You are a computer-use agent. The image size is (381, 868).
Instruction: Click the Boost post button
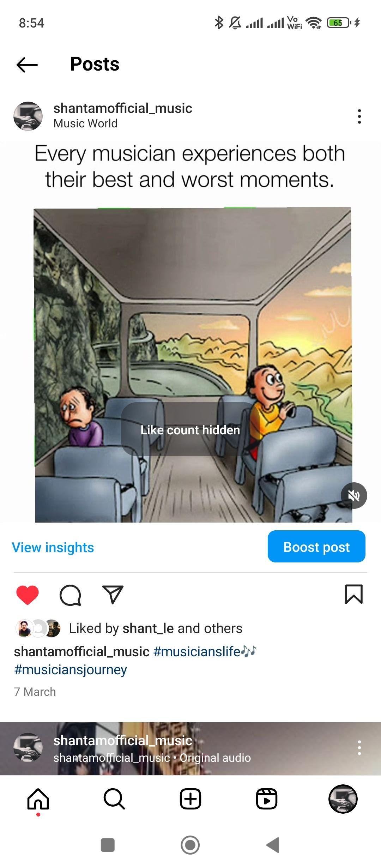[316, 547]
